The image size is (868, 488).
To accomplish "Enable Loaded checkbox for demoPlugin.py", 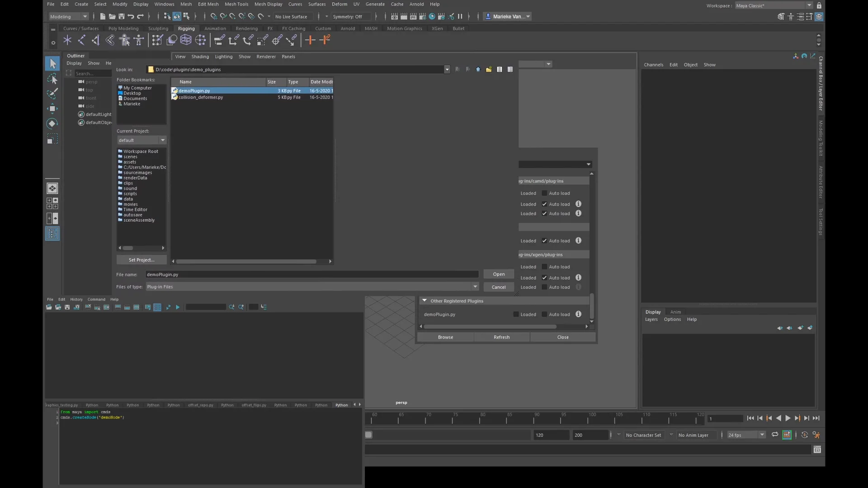I will point(516,314).
